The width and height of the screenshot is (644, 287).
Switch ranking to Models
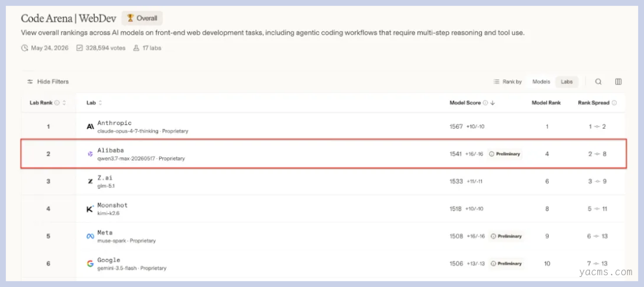(x=541, y=82)
